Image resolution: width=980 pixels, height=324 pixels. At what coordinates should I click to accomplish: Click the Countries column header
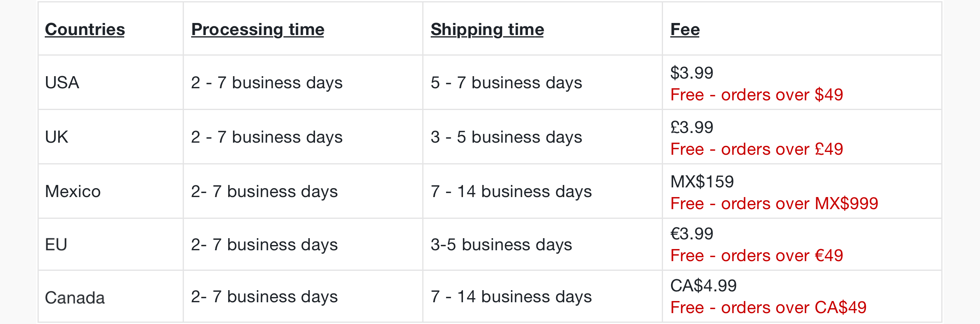pyautogui.click(x=85, y=29)
